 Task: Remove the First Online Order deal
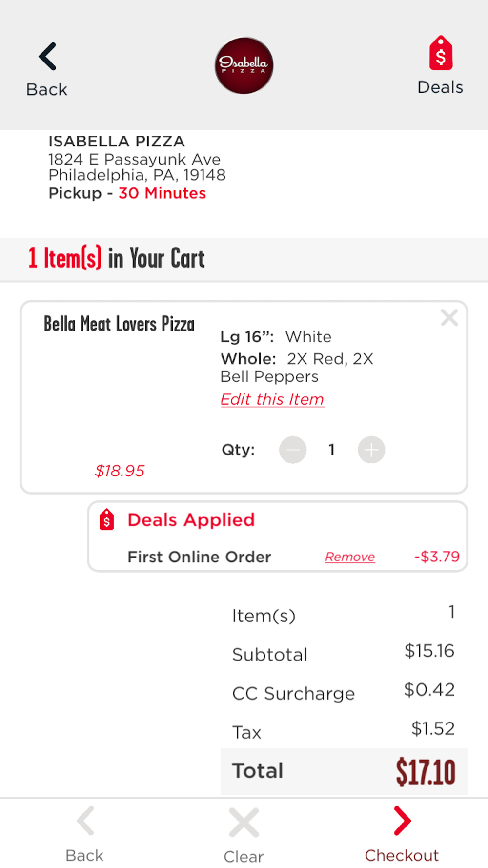coord(350,557)
